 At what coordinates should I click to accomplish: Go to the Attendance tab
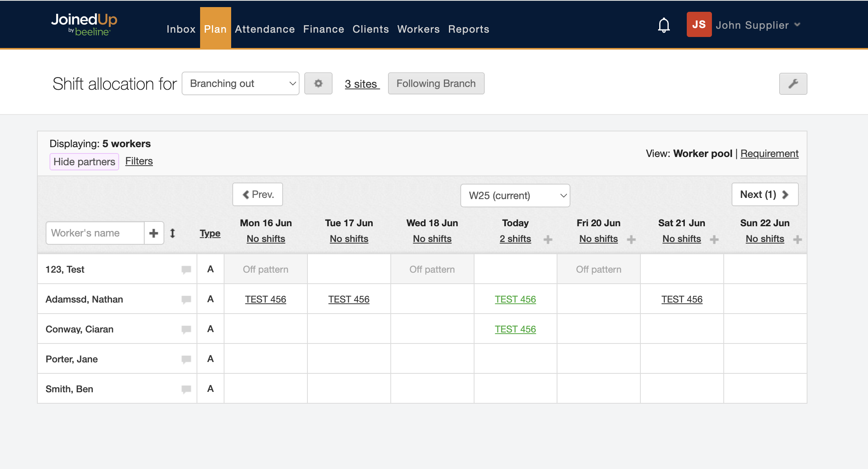click(265, 29)
